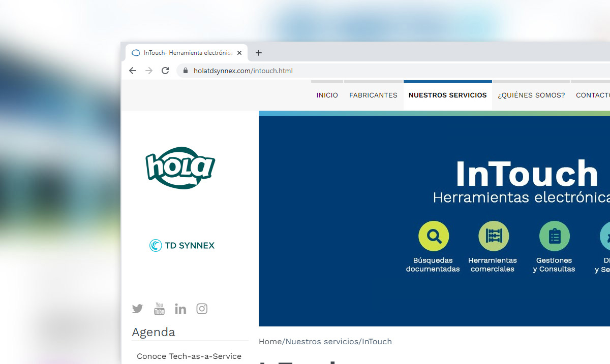
Task: Open the LinkedIn profile icon
Action: pyautogui.click(x=180, y=309)
